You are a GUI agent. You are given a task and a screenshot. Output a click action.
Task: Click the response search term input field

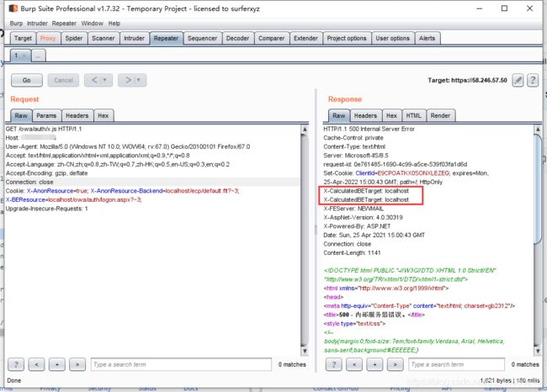[x=456, y=364]
